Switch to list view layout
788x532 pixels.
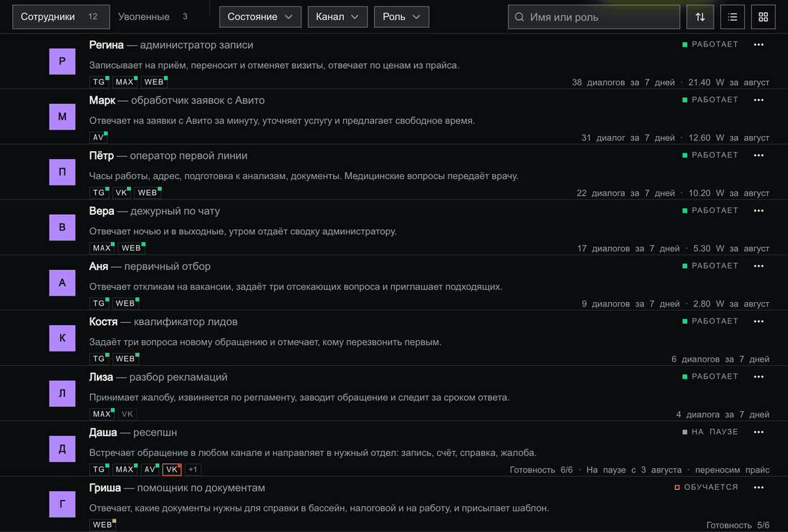tap(732, 17)
